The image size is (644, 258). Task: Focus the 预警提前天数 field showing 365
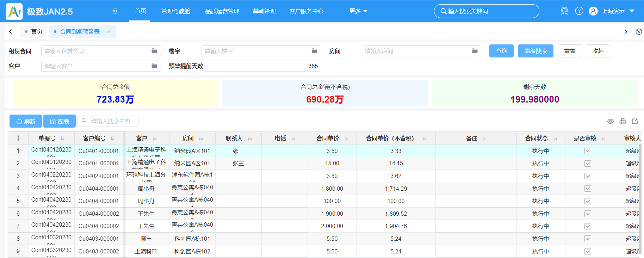click(262, 66)
